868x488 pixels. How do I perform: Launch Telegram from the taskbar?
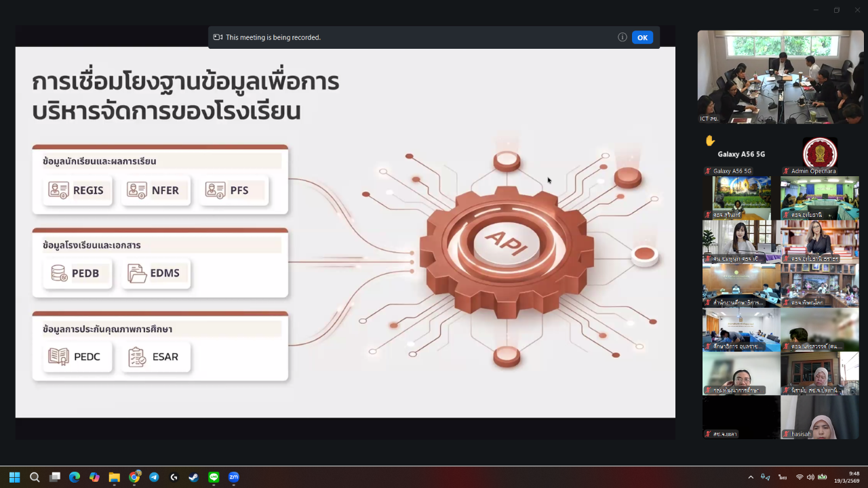(x=154, y=477)
